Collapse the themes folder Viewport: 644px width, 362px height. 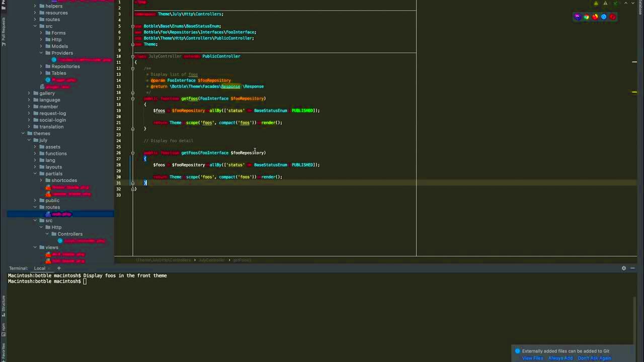tap(23, 133)
